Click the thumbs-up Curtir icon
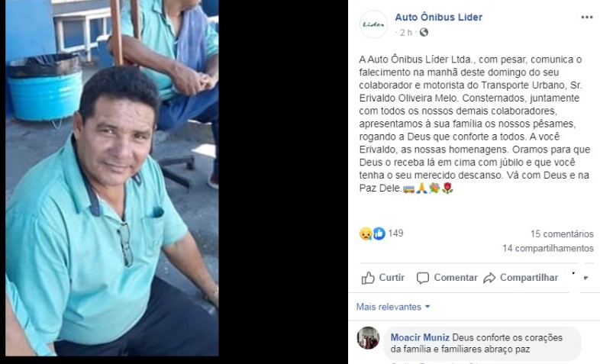The width and height of the screenshot is (600, 364). click(x=368, y=278)
